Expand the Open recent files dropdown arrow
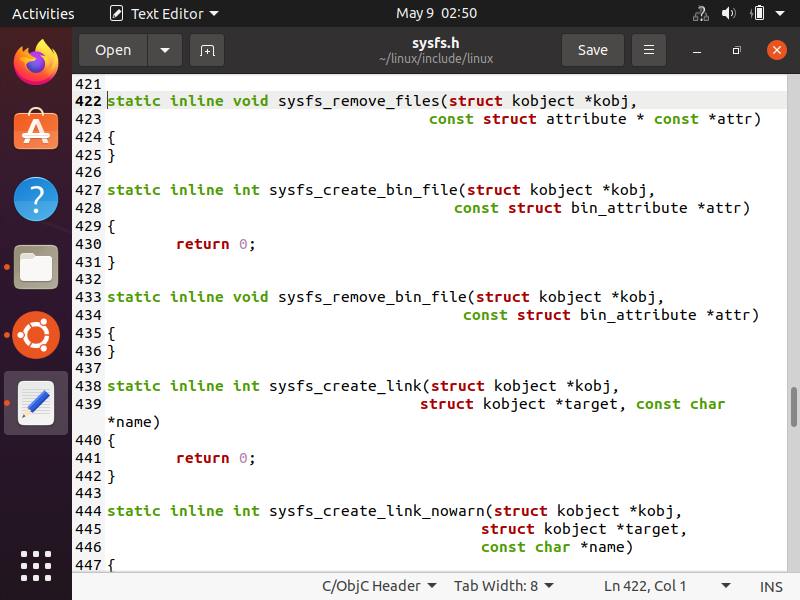The width and height of the screenshot is (800, 600). pyautogui.click(x=165, y=50)
